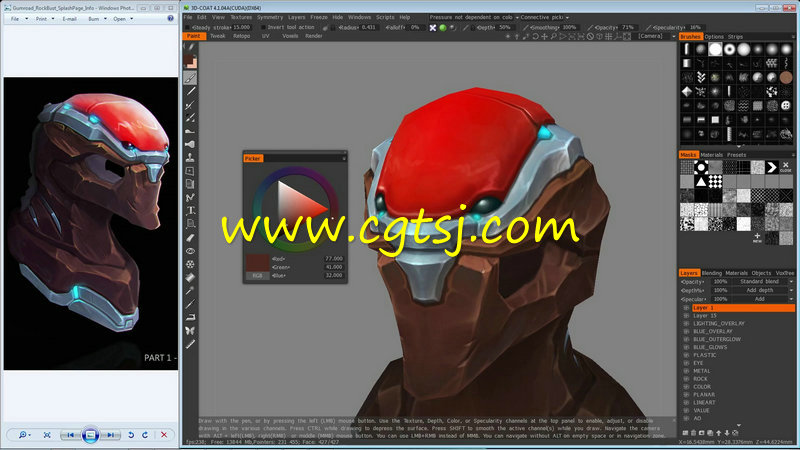Click the delete layer trash icon
Viewport: 800px width, 450px height.
(x=693, y=433)
